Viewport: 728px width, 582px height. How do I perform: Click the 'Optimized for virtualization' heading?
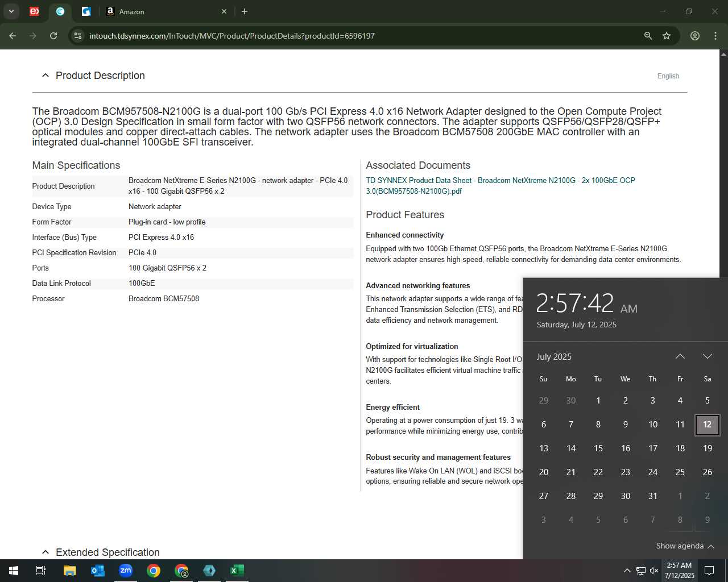[412, 347]
